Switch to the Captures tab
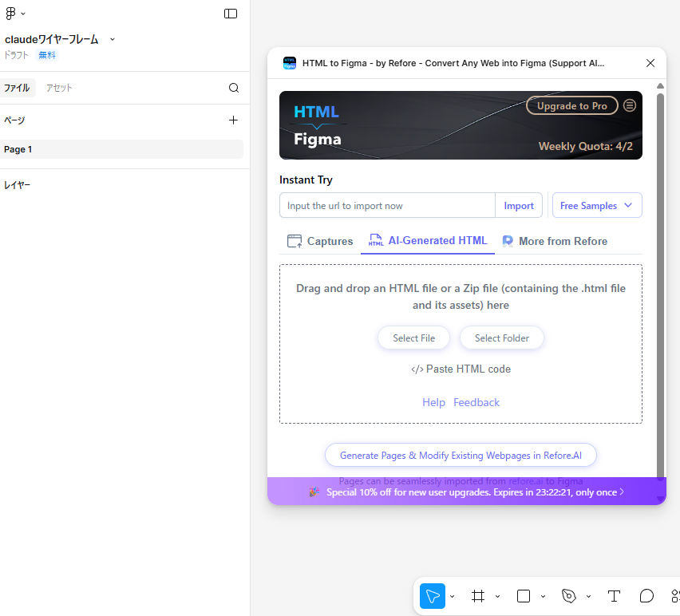The width and height of the screenshot is (680, 616). [x=320, y=241]
